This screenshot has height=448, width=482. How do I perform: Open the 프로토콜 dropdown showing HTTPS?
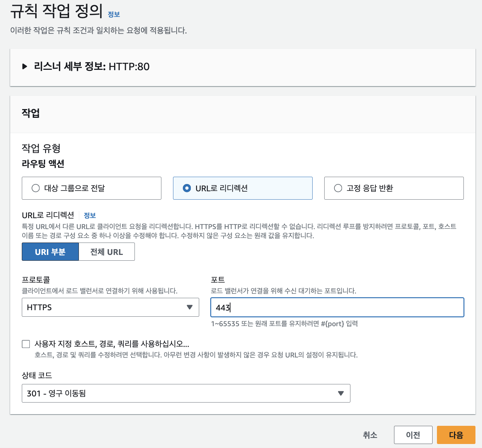[x=111, y=307]
